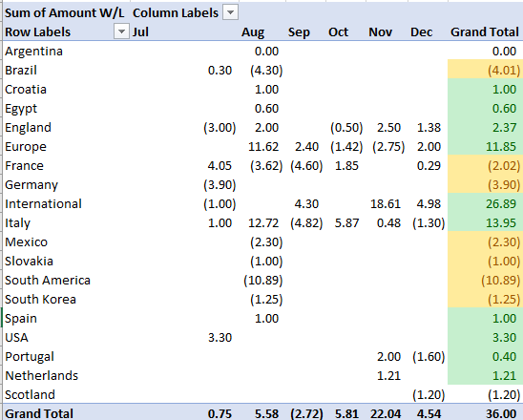Select Brazil's Grand Total value (4.01)
Viewport: 523px width, 420px height.
point(504,70)
